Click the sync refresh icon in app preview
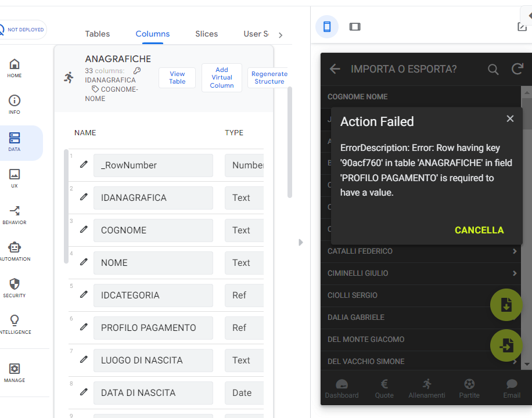 pyautogui.click(x=517, y=69)
